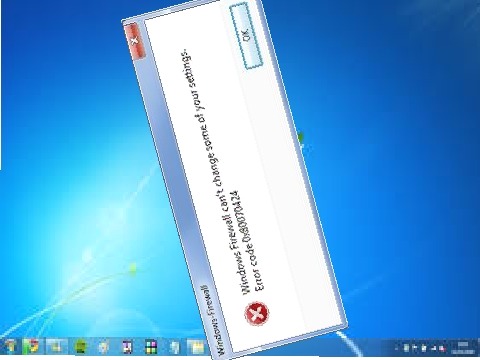Open the purple and white taskbar icon

coord(127,347)
